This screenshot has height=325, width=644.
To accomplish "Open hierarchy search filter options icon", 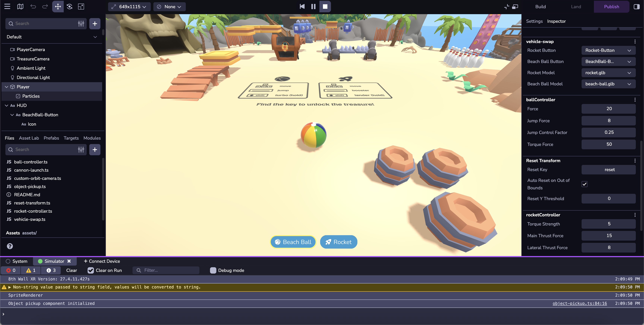I will (81, 23).
